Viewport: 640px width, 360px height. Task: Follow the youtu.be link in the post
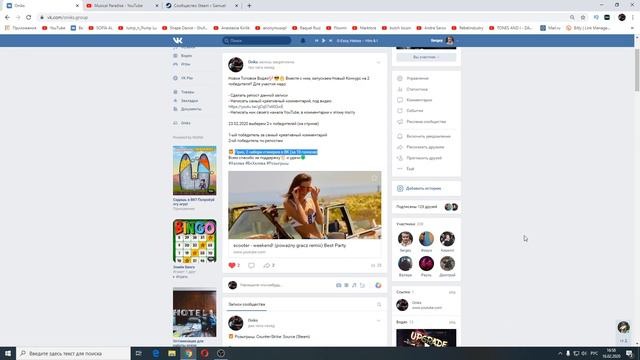pyautogui.click(x=256, y=107)
